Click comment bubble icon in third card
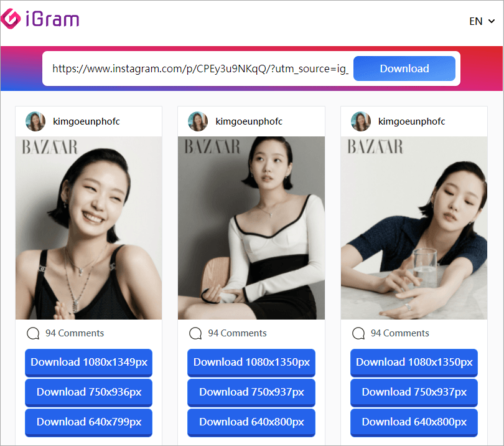 [358, 333]
